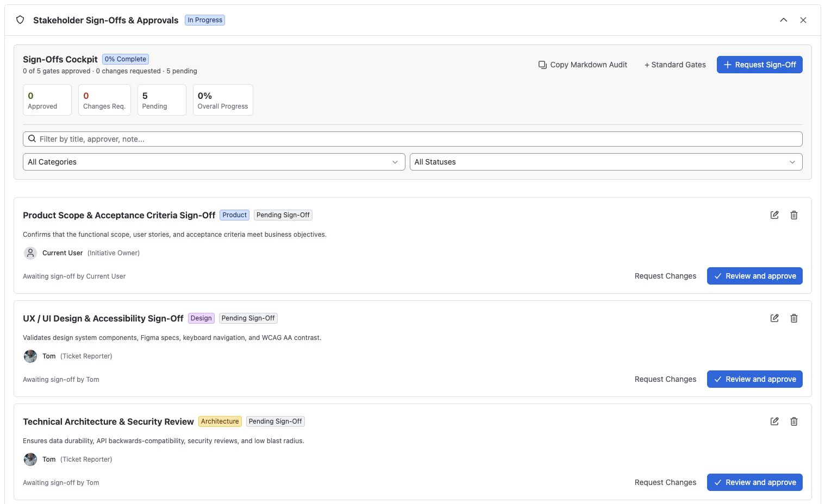
Task: Click the Pending Sign-Off badge on UX / UI Design
Action: pyautogui.click(x=248, y=318)
